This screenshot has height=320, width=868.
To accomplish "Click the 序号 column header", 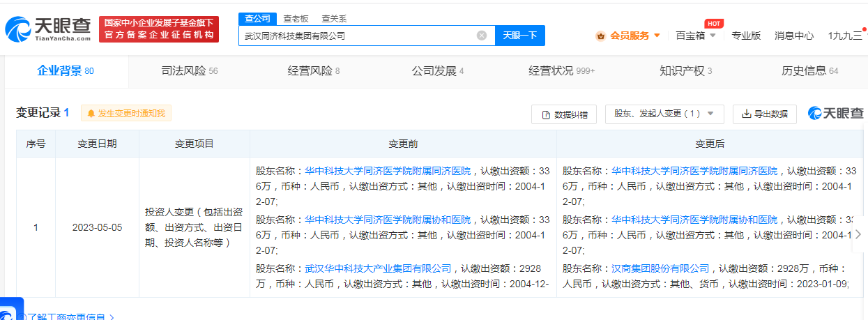I will click(36, 144).
